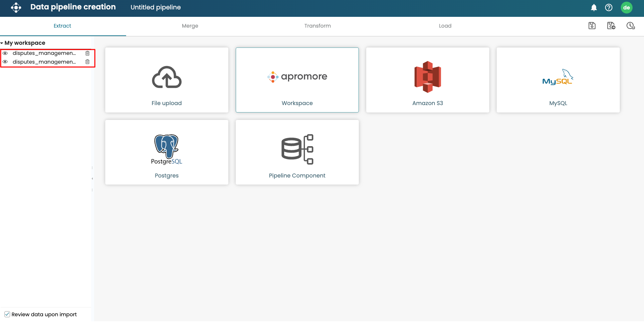The height and width of the screenshot is (324, 644).
Task: Toggle eye icon of first disputes_management file
Action: (5, 53)
